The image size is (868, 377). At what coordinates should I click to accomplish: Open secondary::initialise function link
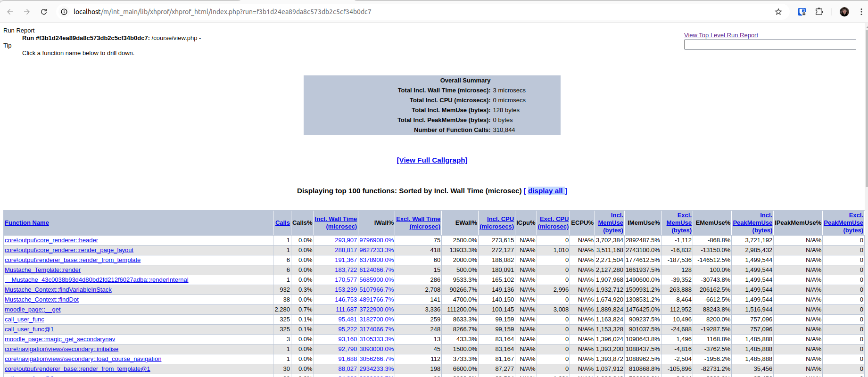tap(61, 349)
